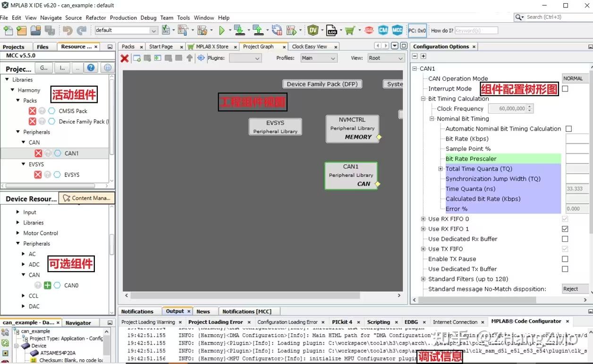Click the Bit Rate (Kbps) input field

[x=577, y=139]
